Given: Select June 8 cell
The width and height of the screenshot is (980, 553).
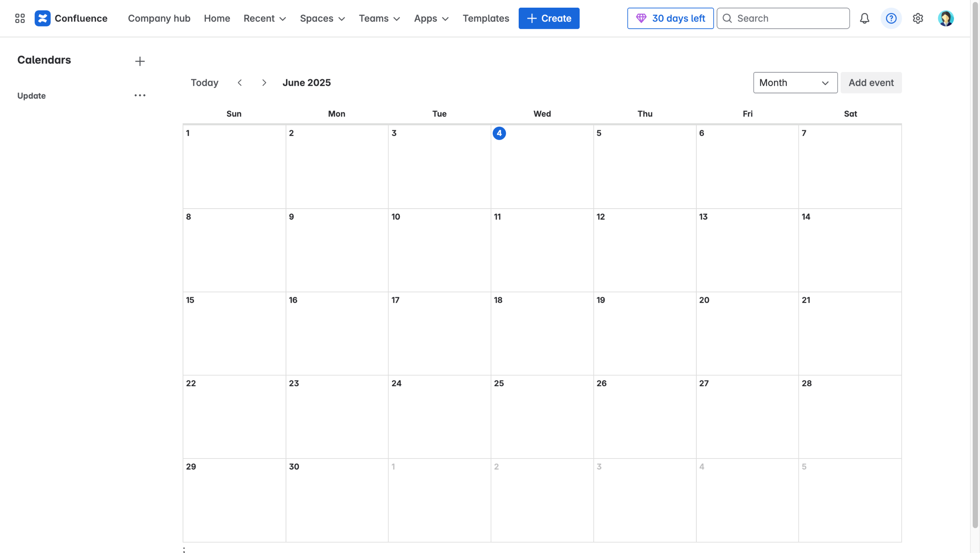Looking at the screenshot, I should click(x=234, y=250).
